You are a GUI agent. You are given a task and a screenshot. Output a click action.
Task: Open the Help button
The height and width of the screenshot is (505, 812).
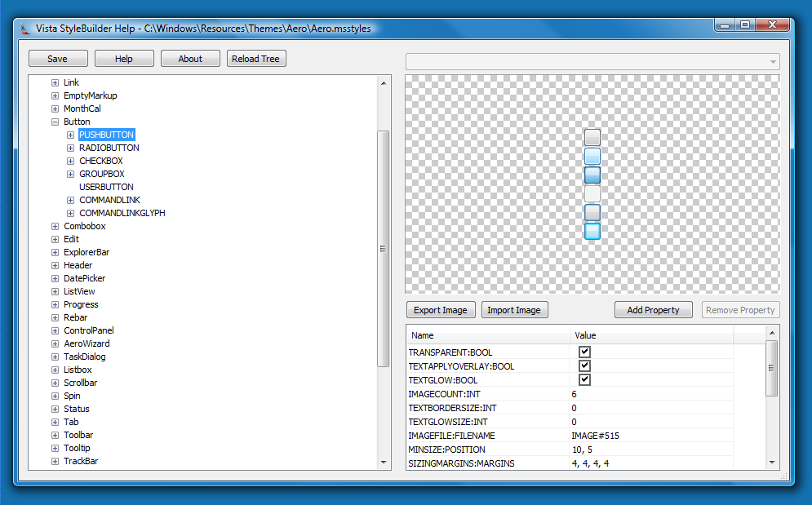coord(124,59)
